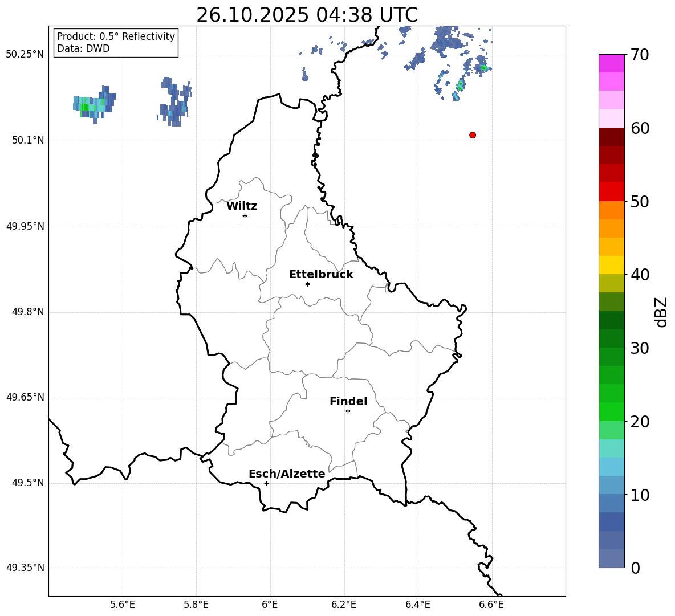Click the 6.2°E longitude label
This screenshot has width=675, height=616.
344,605
